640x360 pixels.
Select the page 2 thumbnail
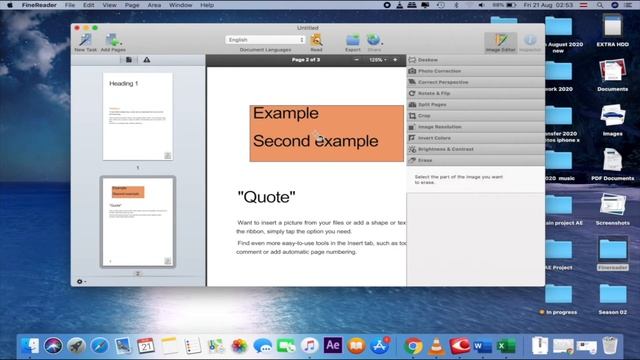coord(138,222)
